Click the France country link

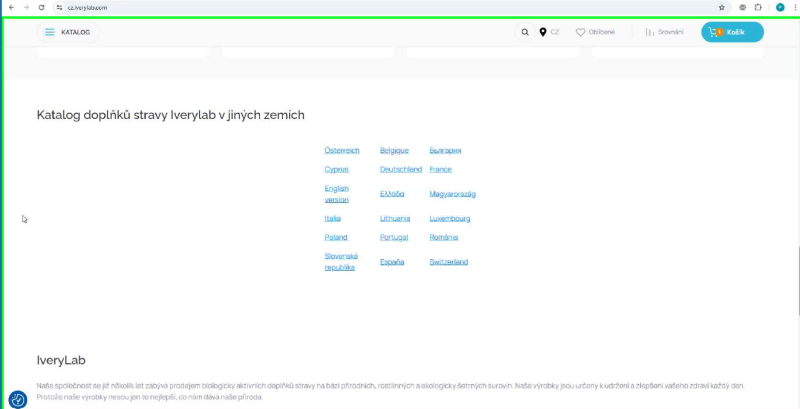tap(440, 169)
